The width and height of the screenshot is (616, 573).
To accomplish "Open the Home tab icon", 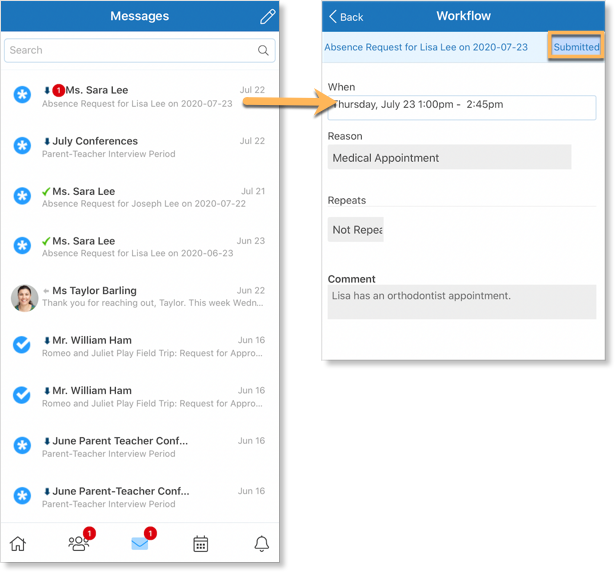I will click(x=18, y=544).
